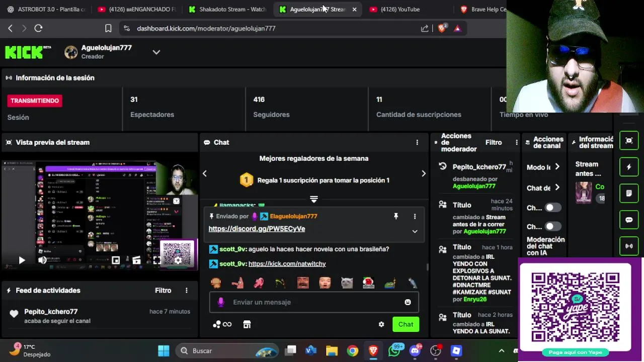Click sidebar broadcast signal icon
The height and width of the screenshot is (362, 644).
coord(629,246)
